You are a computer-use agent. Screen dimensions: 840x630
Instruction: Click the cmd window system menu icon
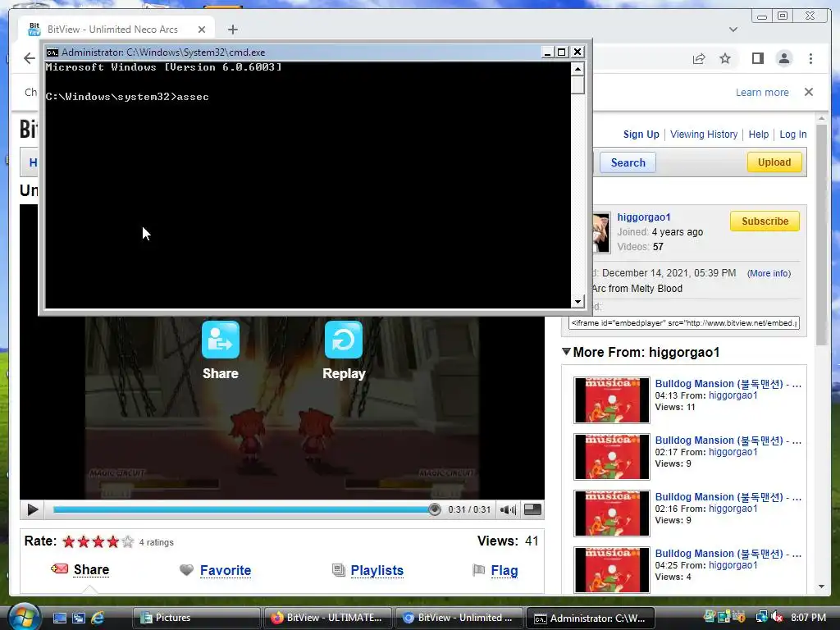point(52,52)
